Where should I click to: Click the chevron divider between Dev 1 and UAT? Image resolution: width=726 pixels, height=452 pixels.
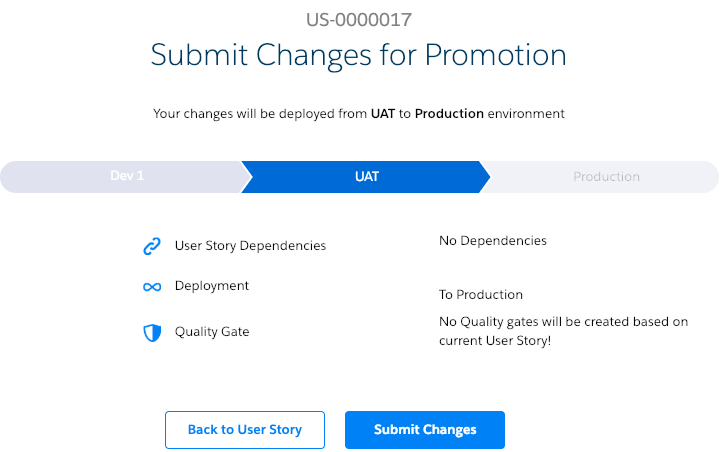(x=245, y=176)
